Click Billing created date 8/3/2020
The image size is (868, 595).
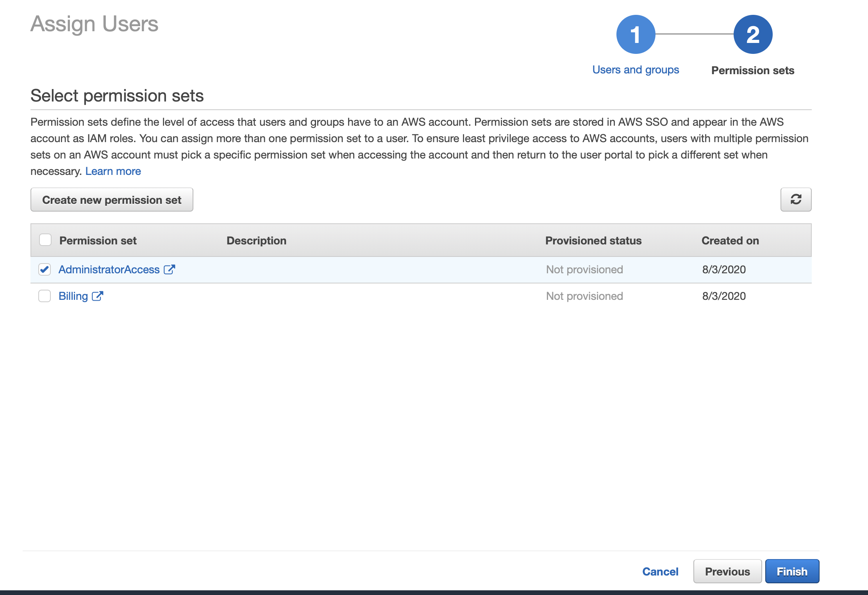tap(724, 296)
